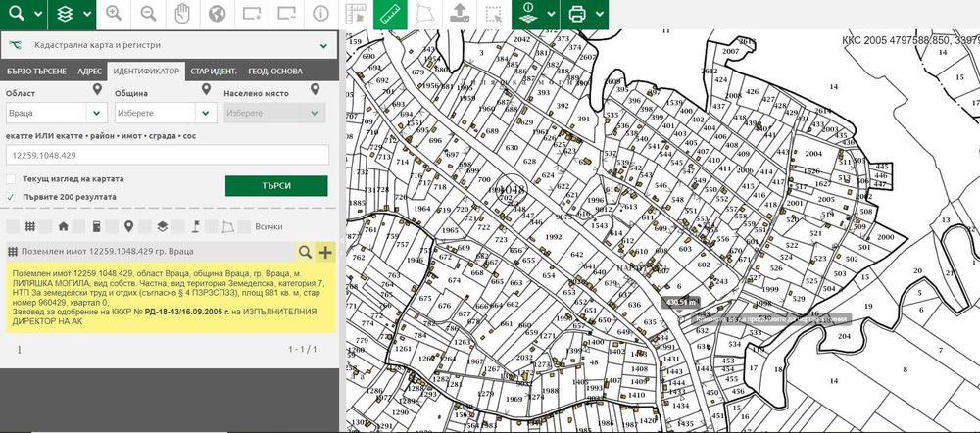The height and width of the screenshot is (433, 980).
Task: Click the identifier input field with 12259.1048.429
Action: [168, 155]
